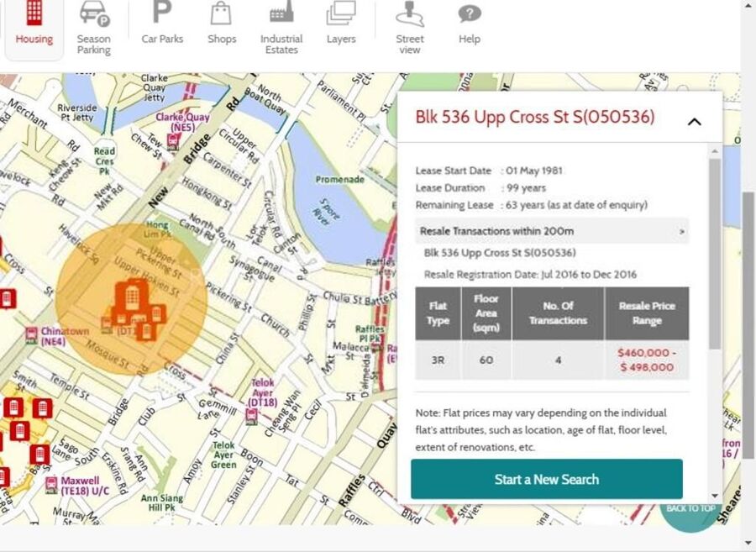
Task: Open Season Parking from the toolbar
Action: tap(93, 26)
